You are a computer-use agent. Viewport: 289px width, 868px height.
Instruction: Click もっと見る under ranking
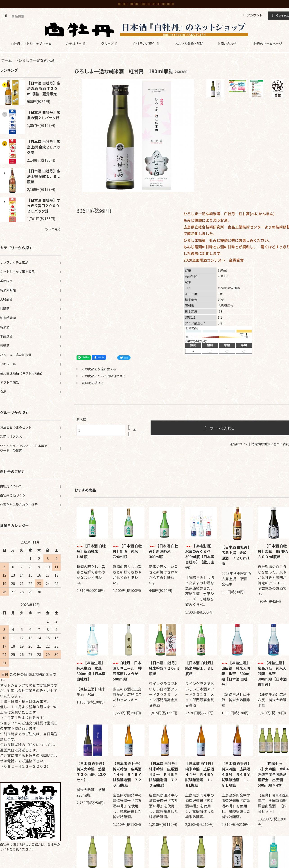pyautogui.click(x=53, y=229)
